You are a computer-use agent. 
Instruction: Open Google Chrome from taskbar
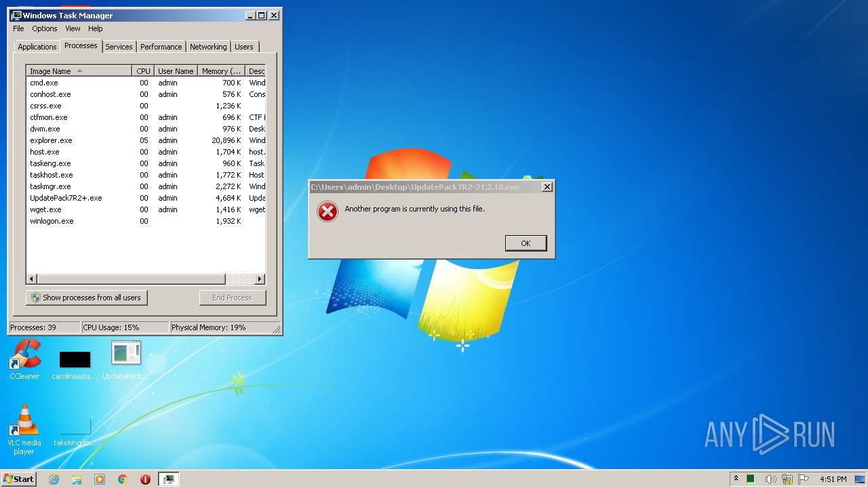[123, 479]
